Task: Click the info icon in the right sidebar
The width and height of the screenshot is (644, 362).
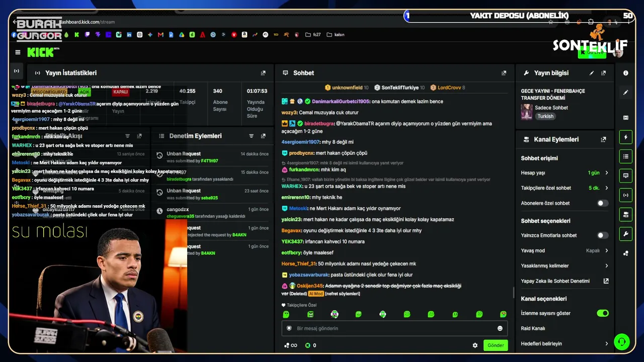Action: pos(626,73)
